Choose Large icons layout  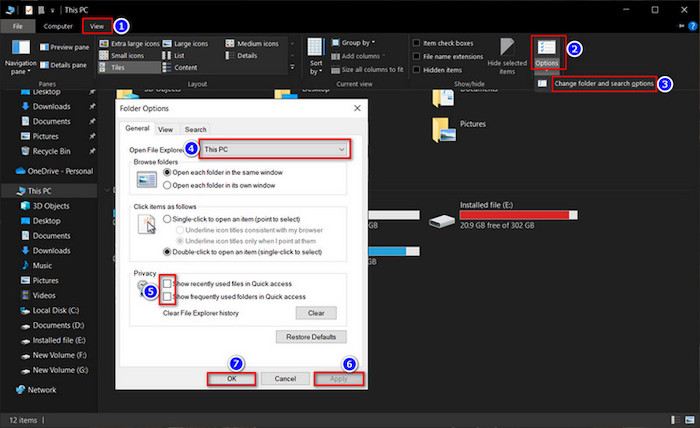186,43
